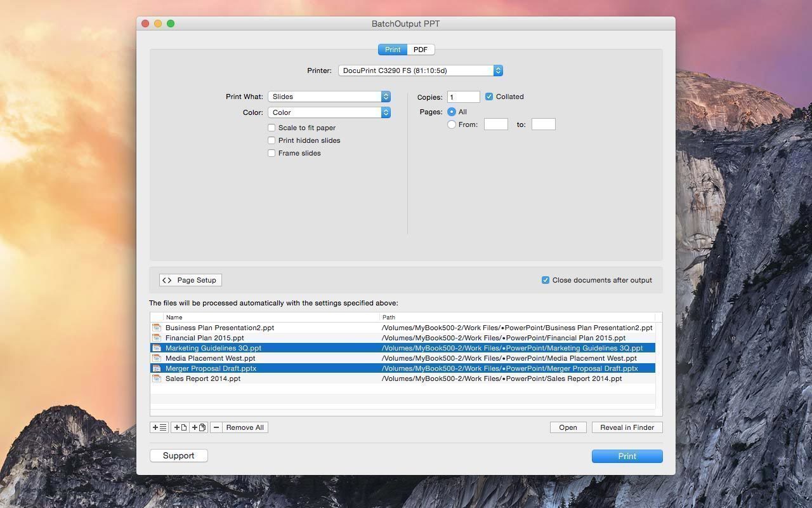Click the minus button to remove selected files

tap(216, 427)
